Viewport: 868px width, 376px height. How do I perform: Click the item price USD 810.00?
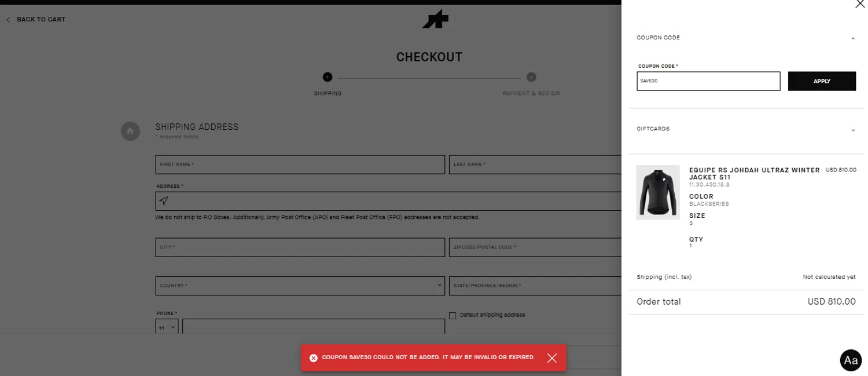841,170
